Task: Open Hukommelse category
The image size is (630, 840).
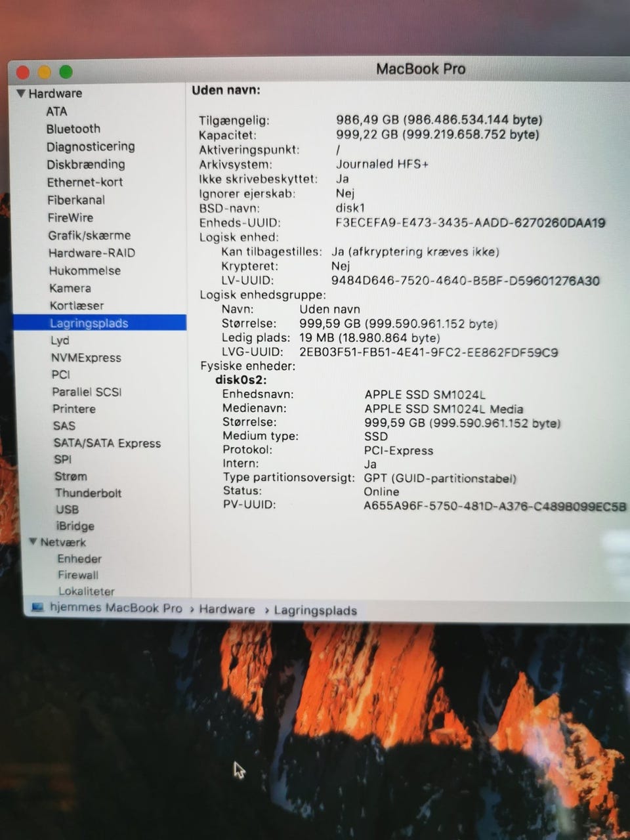Action: click(x=85, y=271)
